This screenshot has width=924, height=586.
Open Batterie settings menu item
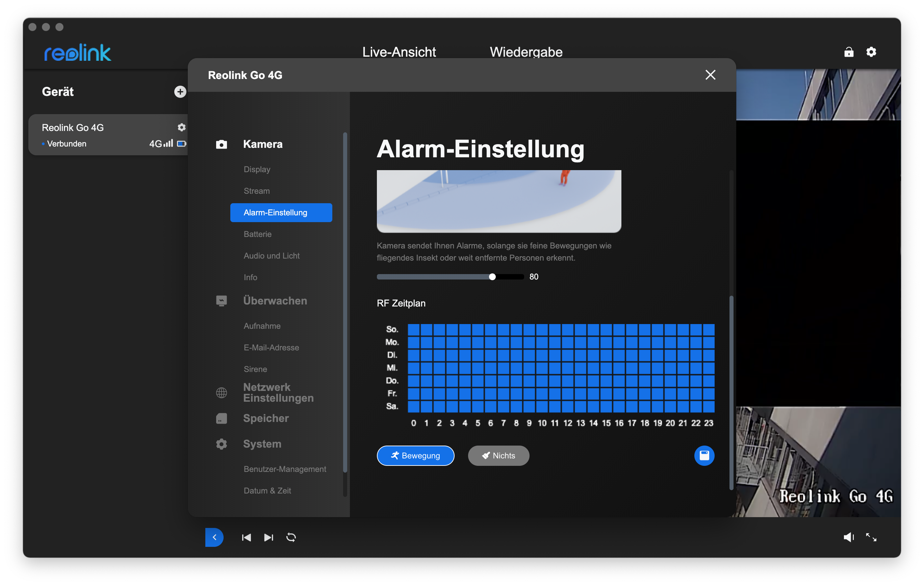[x=257, y=234]
